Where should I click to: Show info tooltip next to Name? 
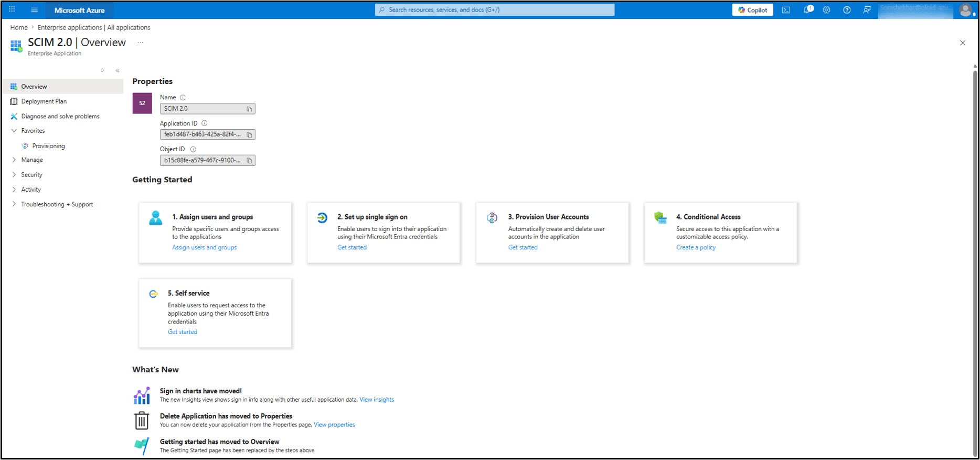[x=183, y=98]
